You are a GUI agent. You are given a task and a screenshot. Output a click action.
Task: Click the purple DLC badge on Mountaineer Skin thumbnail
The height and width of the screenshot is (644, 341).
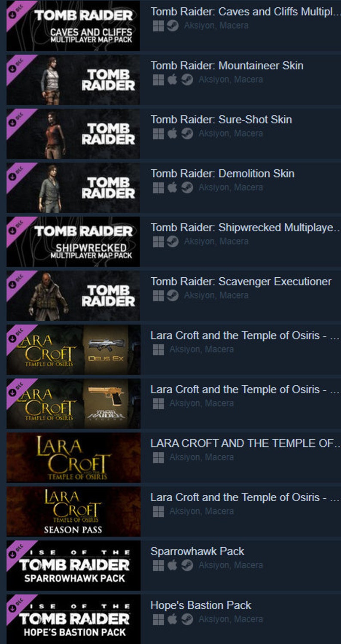tap(17, 64)
